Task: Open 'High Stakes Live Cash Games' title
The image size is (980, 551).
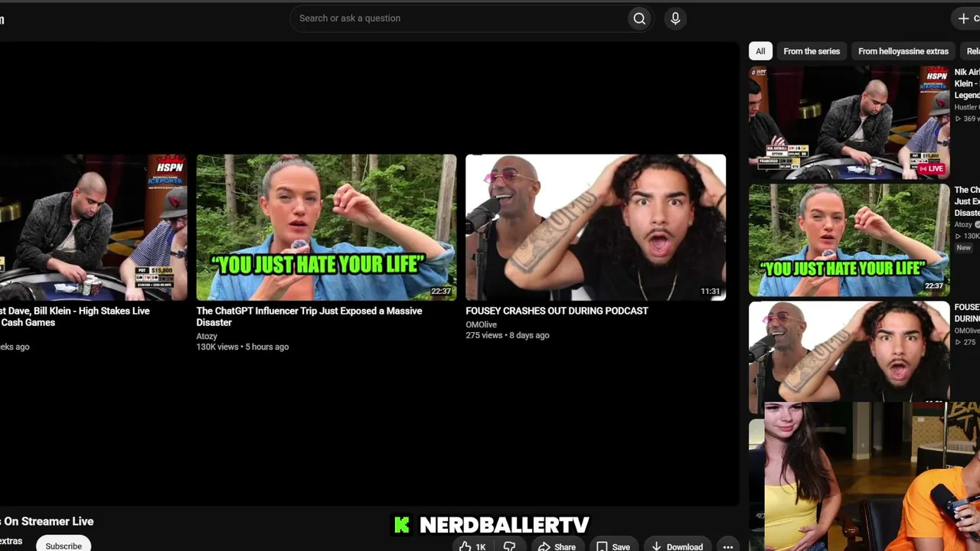Action: (75, 316)
